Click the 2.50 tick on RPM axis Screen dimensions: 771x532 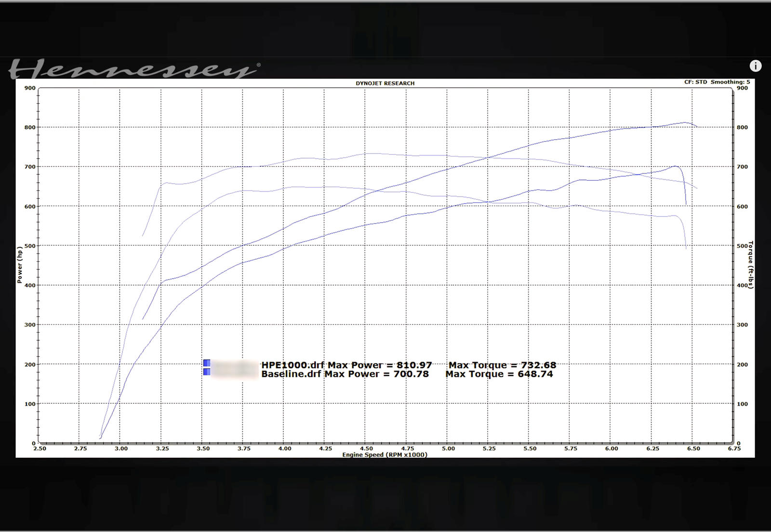40,449
